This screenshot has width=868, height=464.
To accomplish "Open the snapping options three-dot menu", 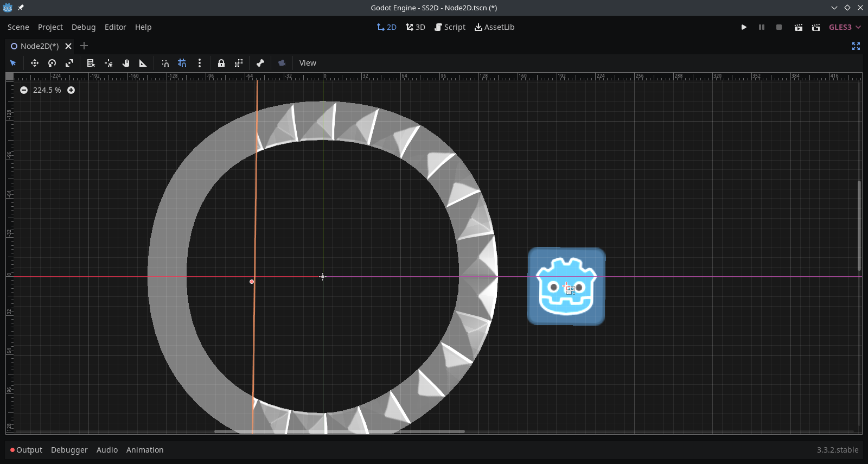I will 200,63.
